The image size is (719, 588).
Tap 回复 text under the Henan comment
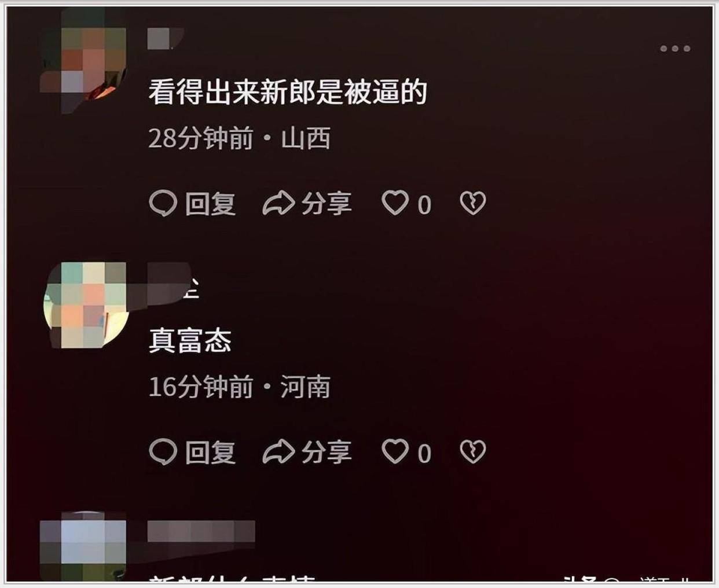pos(211,452)
